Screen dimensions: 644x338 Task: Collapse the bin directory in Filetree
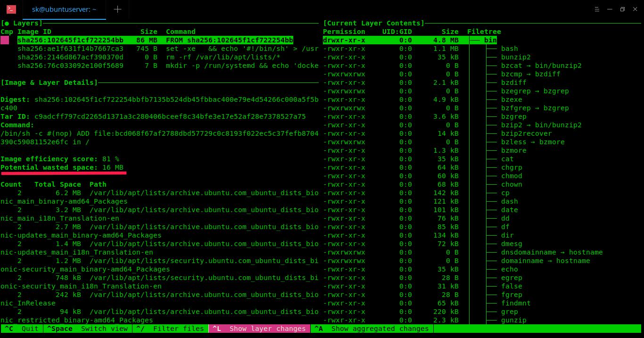(x=490, y=40)
